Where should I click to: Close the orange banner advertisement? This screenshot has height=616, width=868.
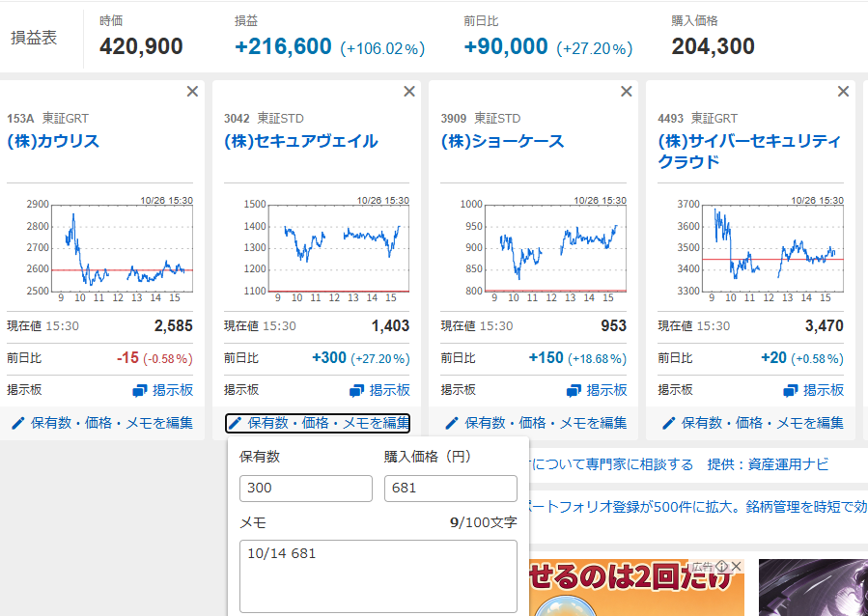(736, 566)
